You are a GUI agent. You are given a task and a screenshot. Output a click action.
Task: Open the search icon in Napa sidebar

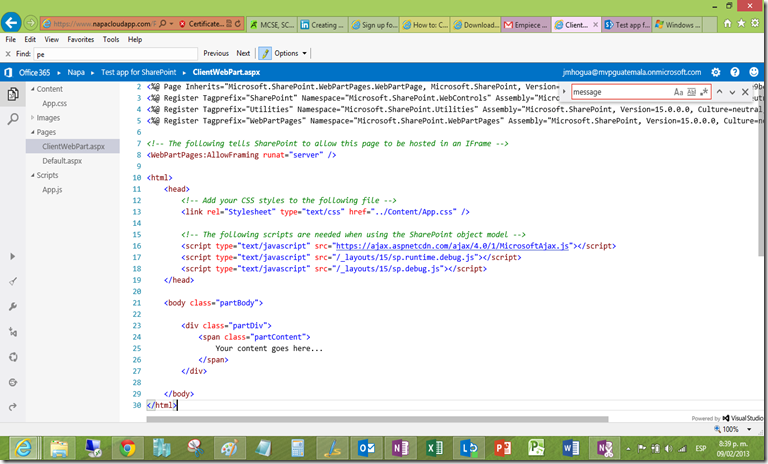pyautogui.click(x=13, y=119)
